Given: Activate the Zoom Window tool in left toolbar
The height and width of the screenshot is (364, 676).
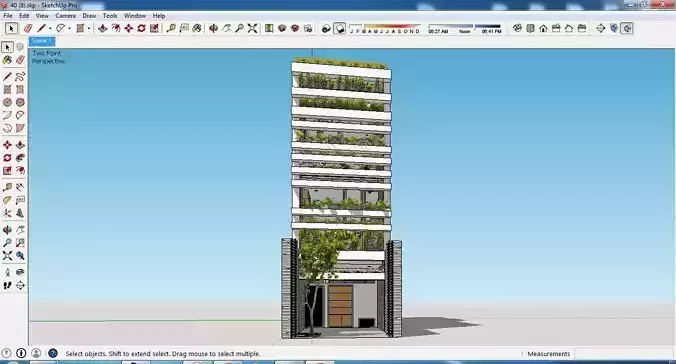Looking at the screenshot, I should point(20,243).
